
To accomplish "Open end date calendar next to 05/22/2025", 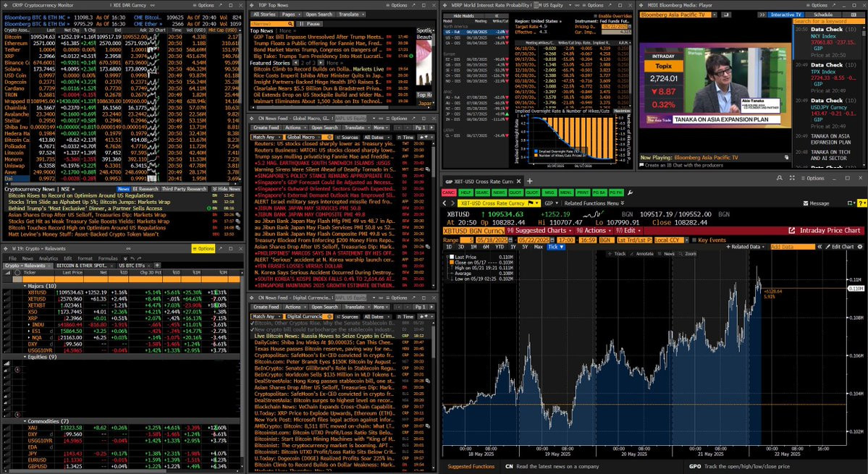I will [552, 240].
